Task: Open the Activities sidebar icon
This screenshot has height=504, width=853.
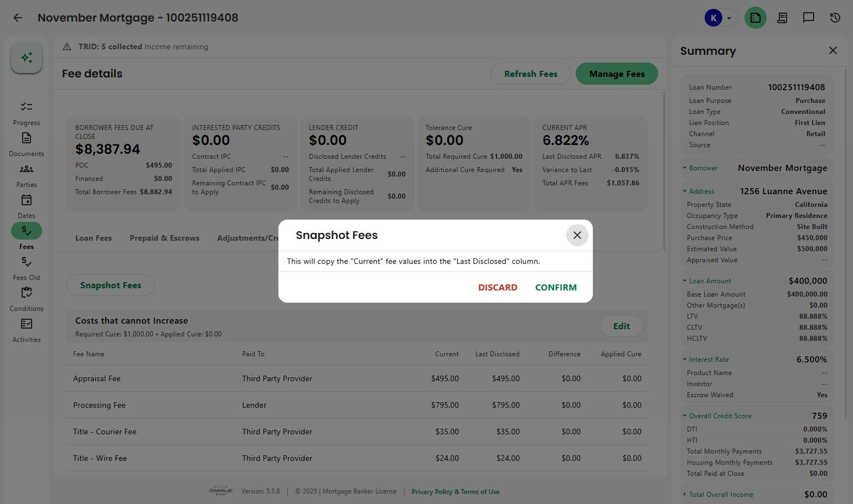Action: click(27, 324)
